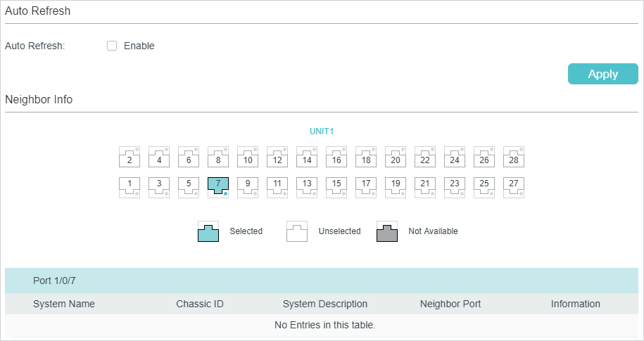Click port 13 in port diagram
The image size is (644, 341).
click(x=307, y=188)
